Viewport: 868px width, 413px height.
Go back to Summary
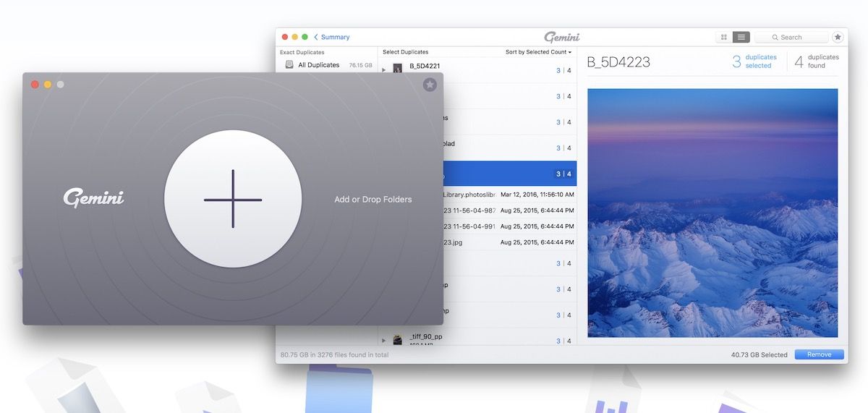click(x=331, y=37)
